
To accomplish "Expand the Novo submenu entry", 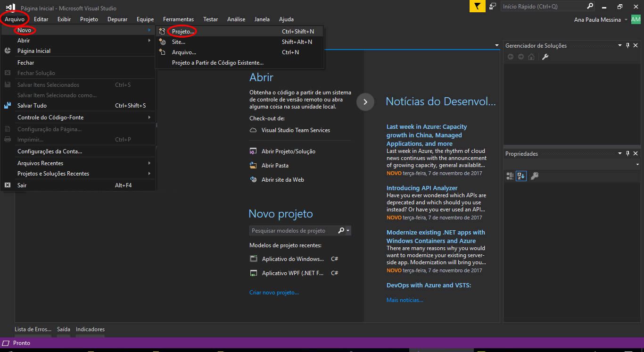I will 78,30.
